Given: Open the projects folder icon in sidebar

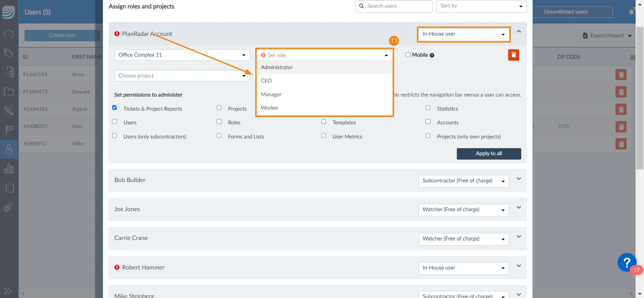Looking at the screenshot, I should [x=9, y=92].
